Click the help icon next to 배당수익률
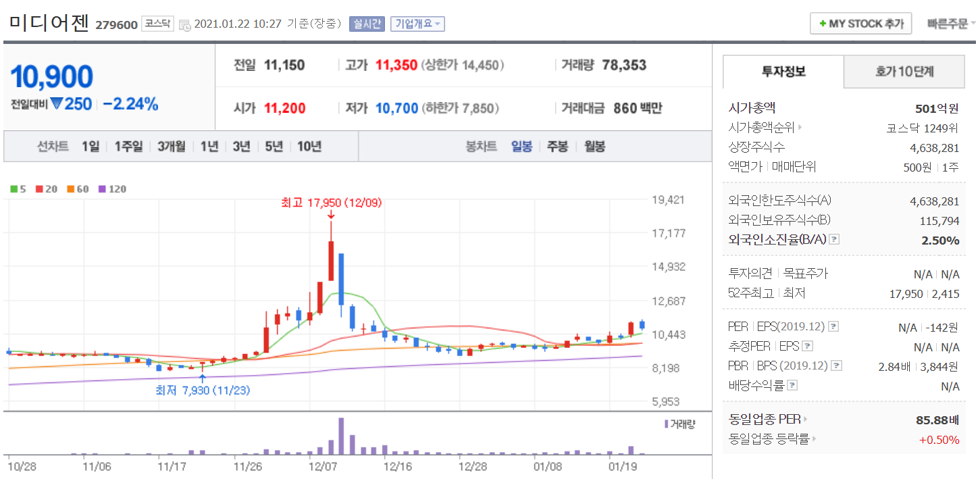This screenshot has height=479, width=980. click(x=792, y=386)
